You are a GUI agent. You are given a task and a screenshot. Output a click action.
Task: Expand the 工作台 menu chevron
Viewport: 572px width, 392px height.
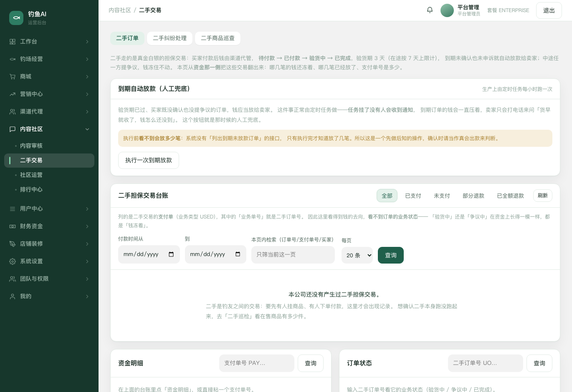click(87, 42)
